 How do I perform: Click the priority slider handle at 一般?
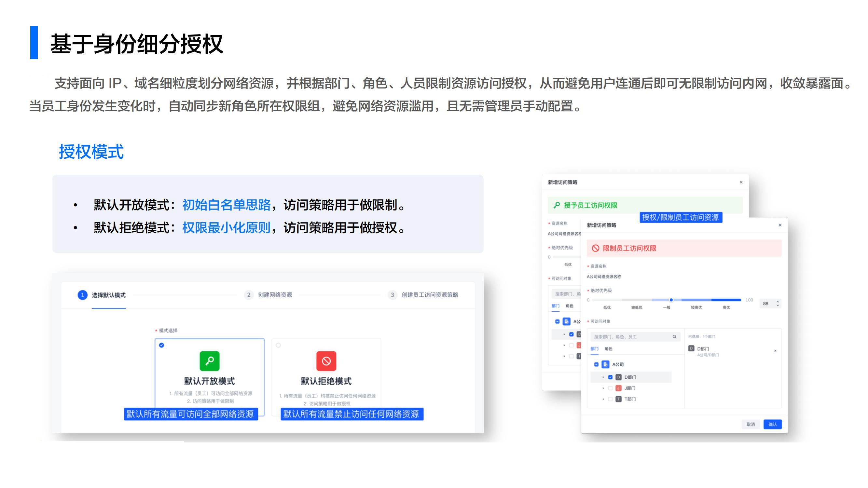point(671,300)
